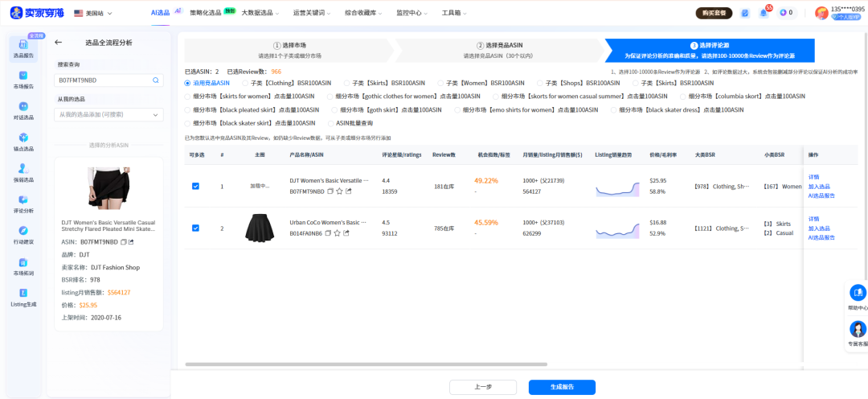Click 加入选品 for the Urban CoCo row

click(819, 228)
